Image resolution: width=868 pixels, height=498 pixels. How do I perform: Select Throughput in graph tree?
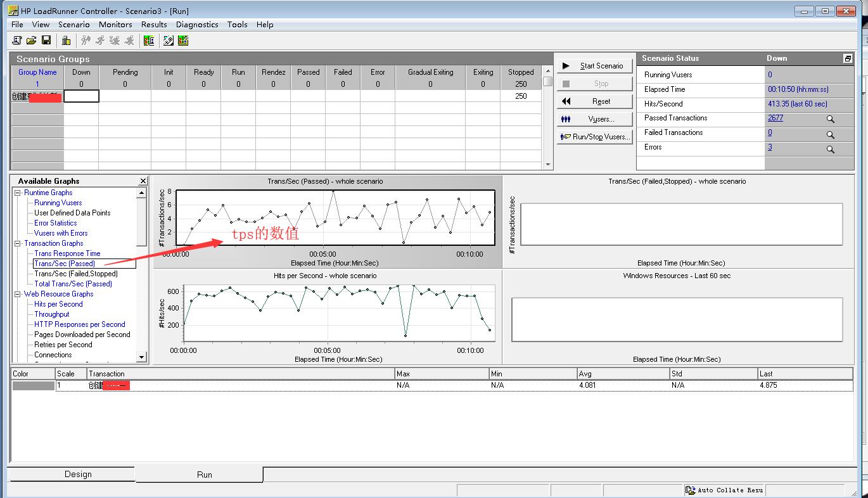click(x=52, y=314)
